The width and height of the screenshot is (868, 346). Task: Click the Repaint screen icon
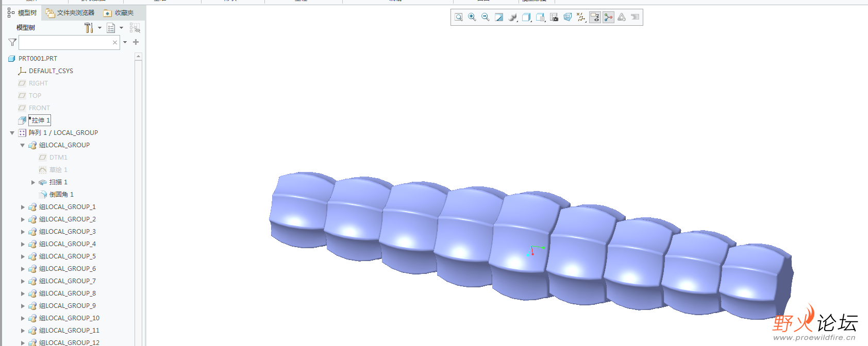(499, 18)
